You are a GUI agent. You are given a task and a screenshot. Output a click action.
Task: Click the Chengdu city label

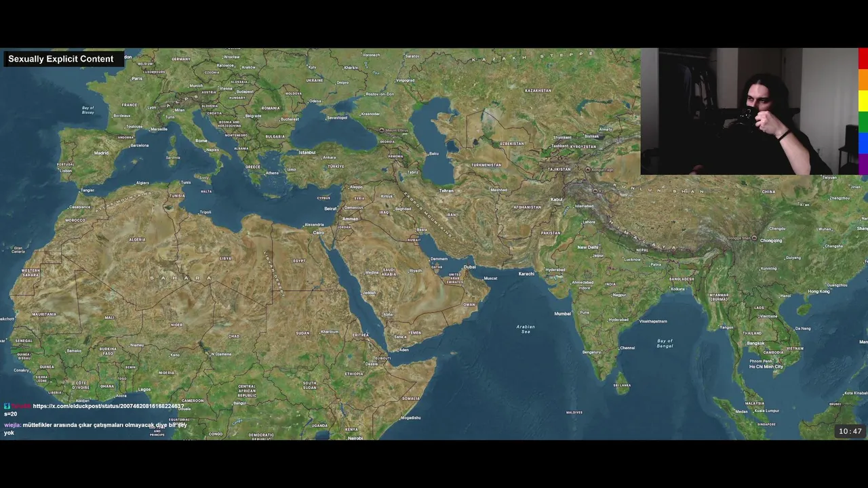pyautogui.click(x=777, y=229)
